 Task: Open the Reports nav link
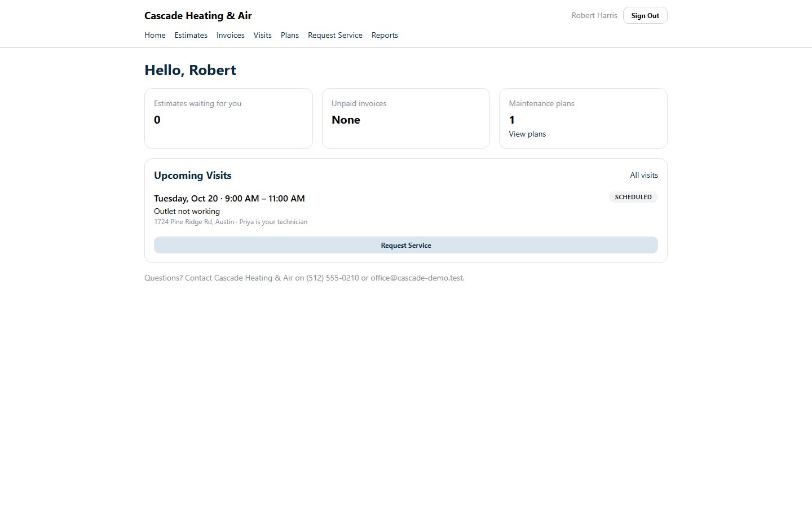click(385, 35)
